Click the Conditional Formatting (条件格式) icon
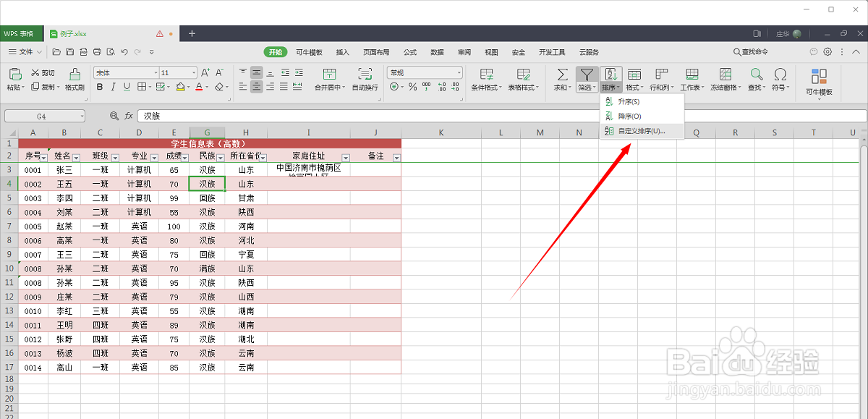The height and width of the screenshot is (419, 868). (487, 74)
